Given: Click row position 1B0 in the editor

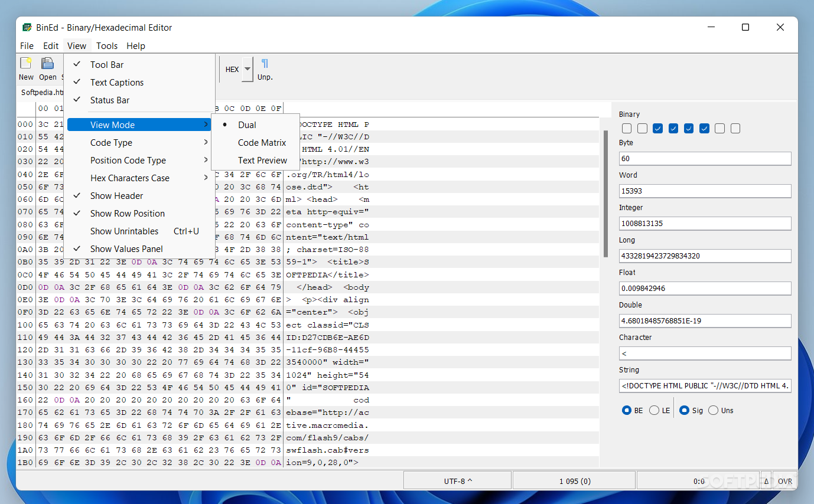Looking at the screenshot, I should tap(25, 463).
